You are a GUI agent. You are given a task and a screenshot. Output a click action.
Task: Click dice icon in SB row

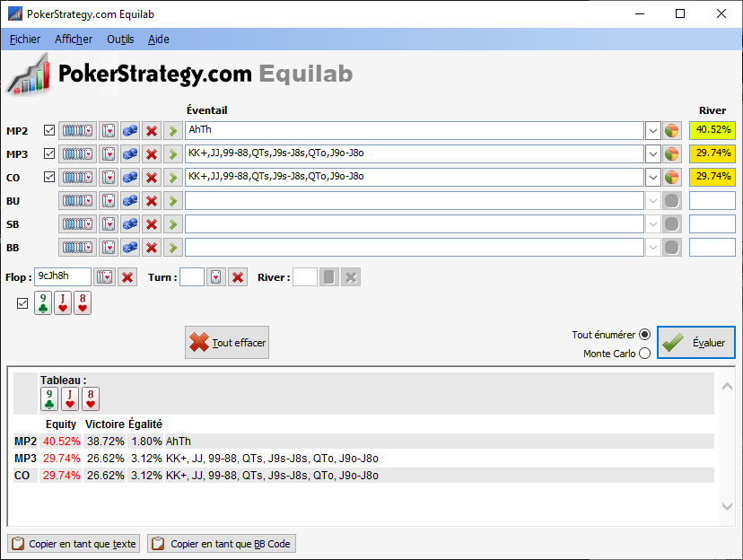pyautogui.click(x=130, y=223)
